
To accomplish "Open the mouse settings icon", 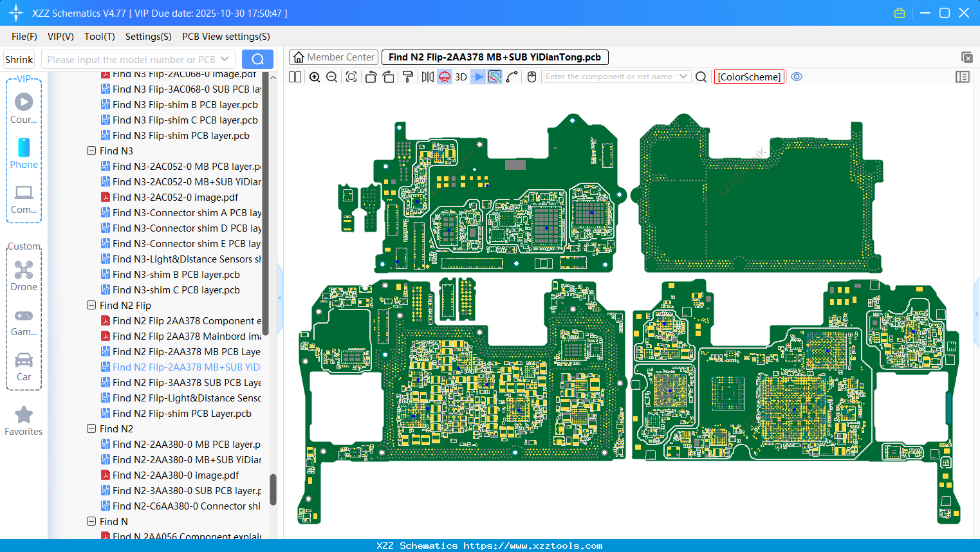I will coord(532,76).
